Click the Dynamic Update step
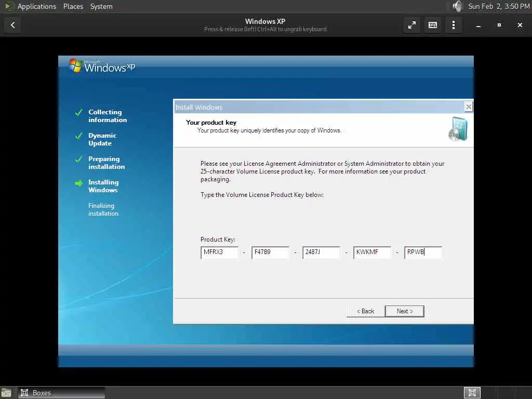This screenshot has width=532, height=399. [x=102, y=139]
